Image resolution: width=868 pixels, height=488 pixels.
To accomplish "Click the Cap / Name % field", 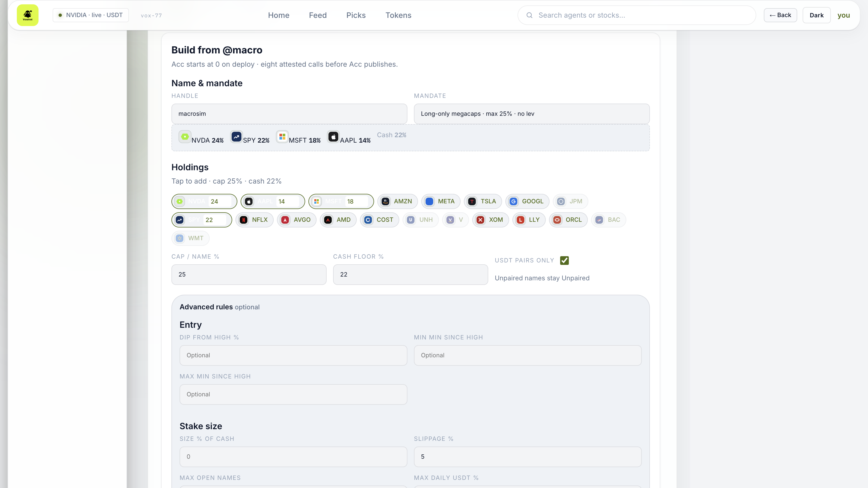I will tap(249, 274).
